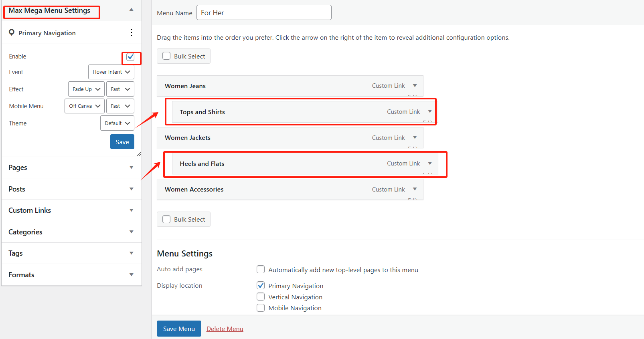Click the three-dot menu beside Primary Navigation

pos(131,33)
